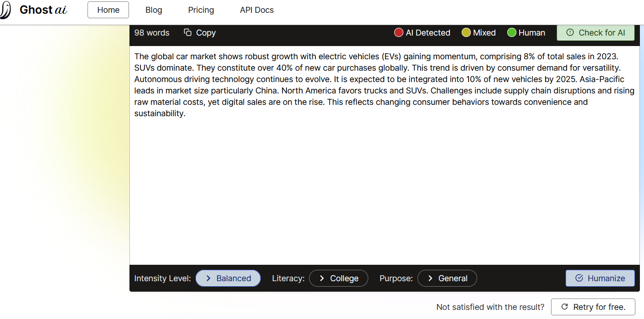644x319 pixels.
Task: Click the Intensity Level label
Action: pyautogui.click(x=162, y=278)
